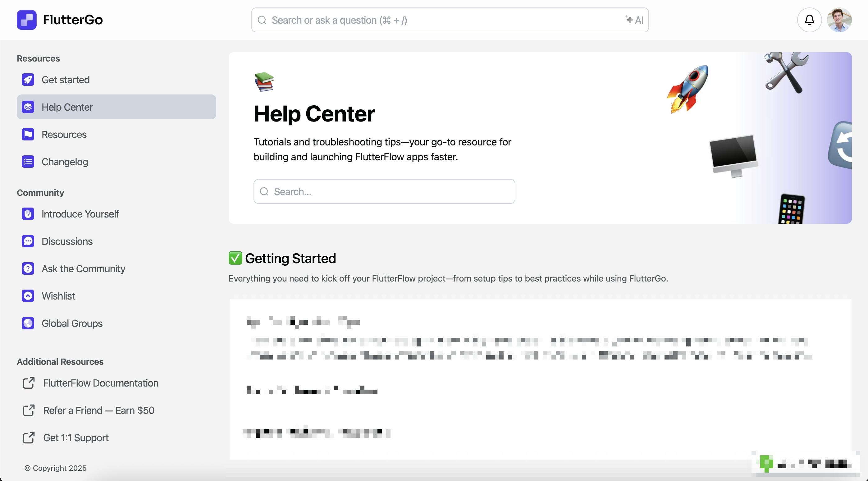Click the Global Groups globe icon

pos(28,323)
